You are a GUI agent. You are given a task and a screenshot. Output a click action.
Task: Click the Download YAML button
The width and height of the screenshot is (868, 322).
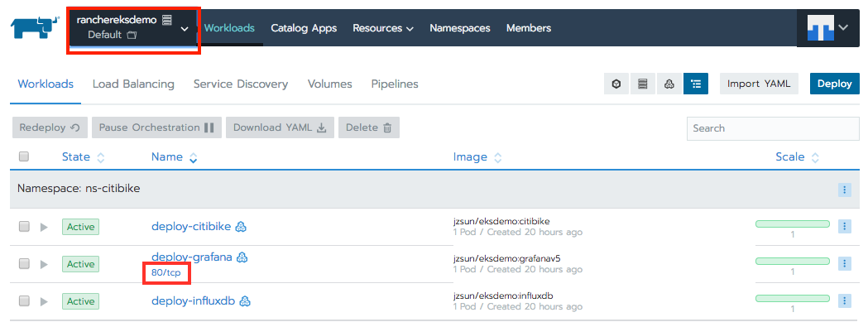click(281, 127)
